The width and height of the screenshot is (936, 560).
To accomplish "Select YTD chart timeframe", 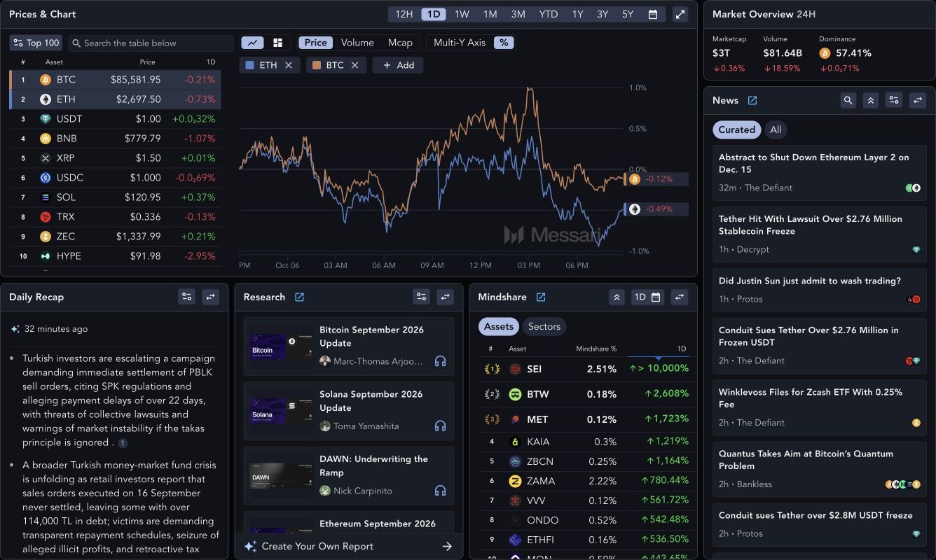I will 548,14.
